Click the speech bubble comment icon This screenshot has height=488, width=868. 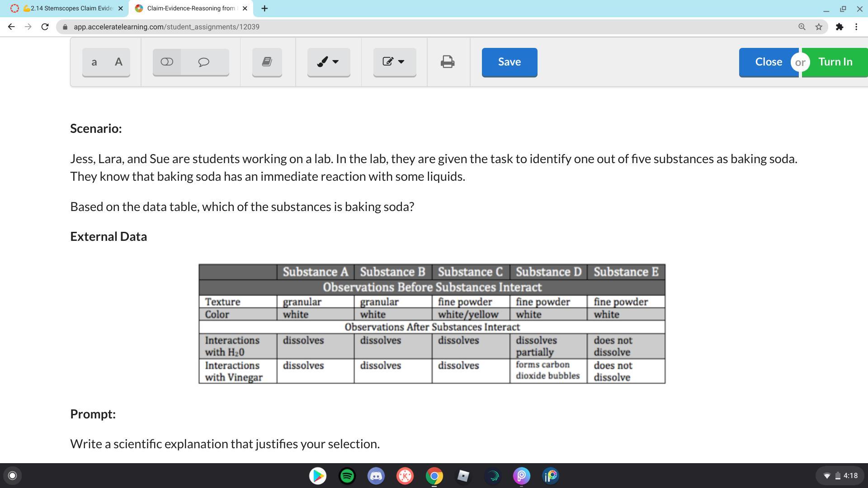click(x=204, y=62)
